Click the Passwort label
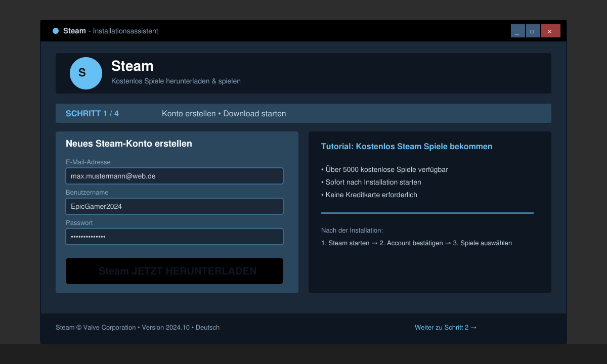 [x=79, y=223]
